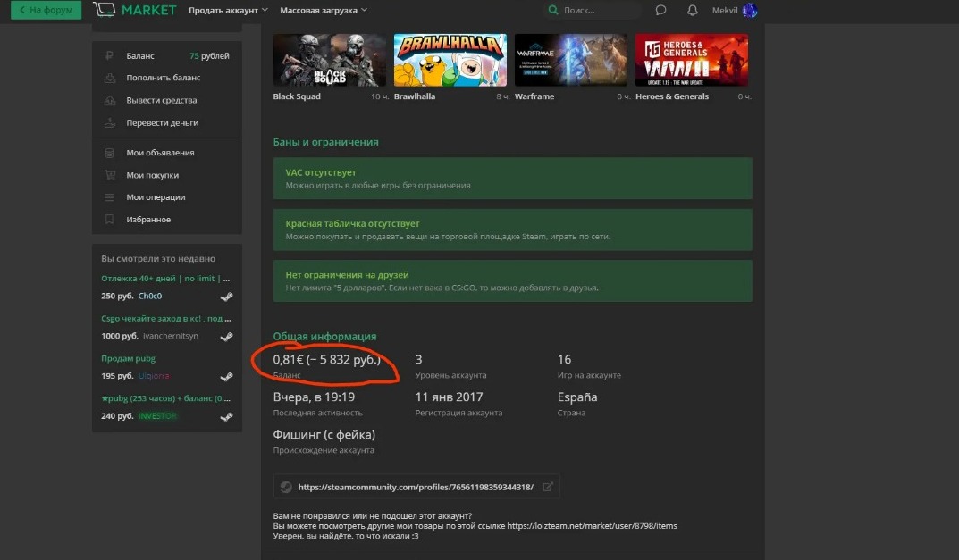Click the Steam icon next to Ch0c0 listing
The height and width of the screenshot is (560, 959).
point(226,297)
